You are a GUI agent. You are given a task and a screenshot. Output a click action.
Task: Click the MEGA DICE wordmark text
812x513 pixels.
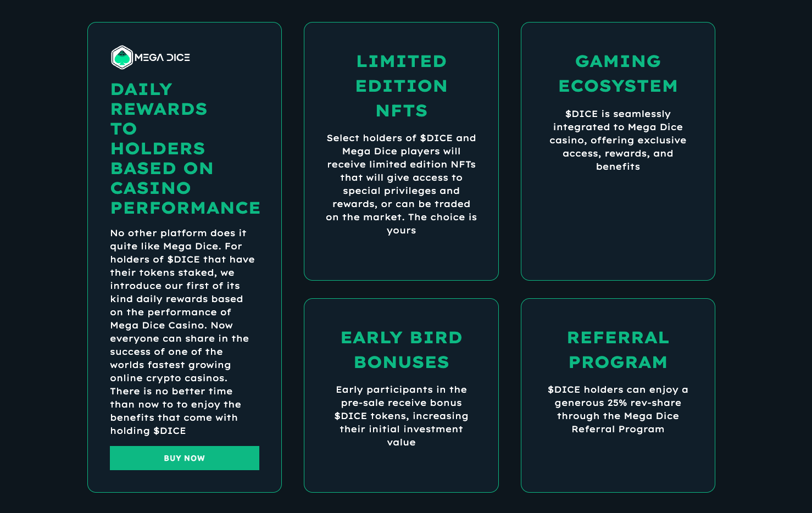click(162, 58)
